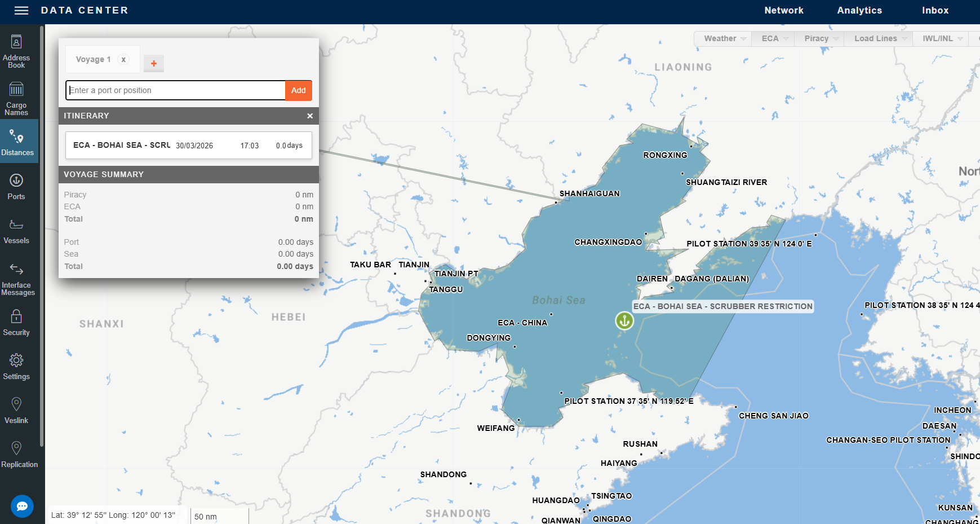The image size is (980, 524).
Task: Toggle the Piracy overlay
Action: tap(818, 38)
